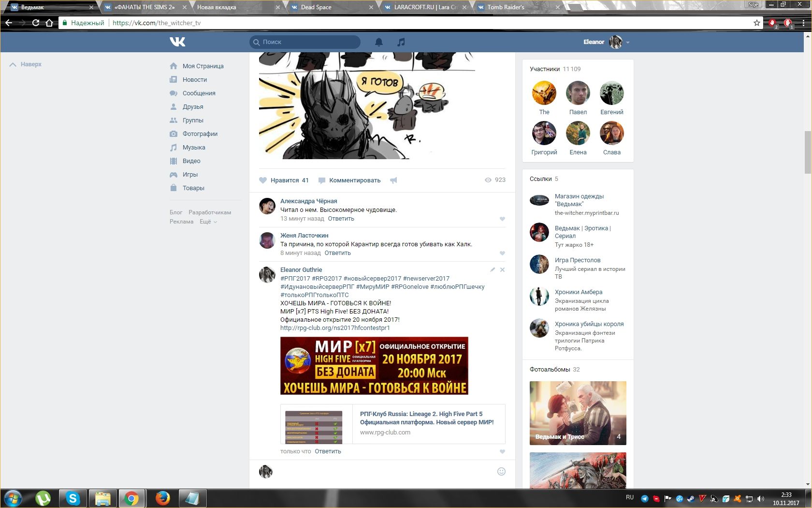Open Моя Страница in sidebar
Viewport: 812px width, 508px height.
pyautogui.click(x=203, y=66)
